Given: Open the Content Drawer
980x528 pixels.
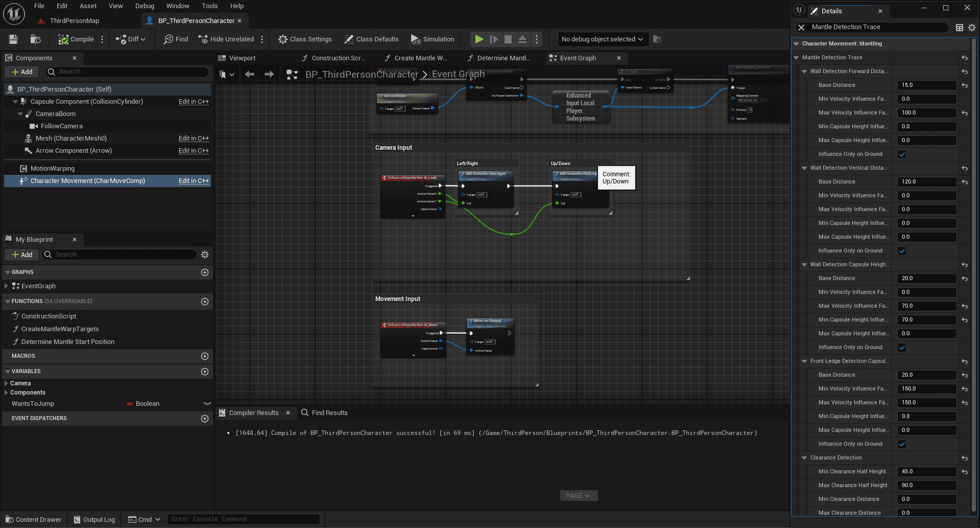Looking at the screenshot, I should [33, 519].
